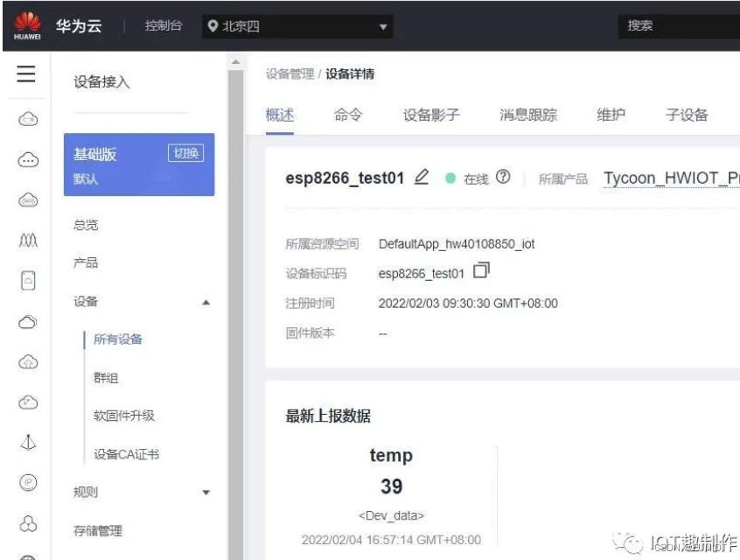740x560 pixels.
Task: Click the temp value 39
Action: pyautogui.click(x=391, y=486)
